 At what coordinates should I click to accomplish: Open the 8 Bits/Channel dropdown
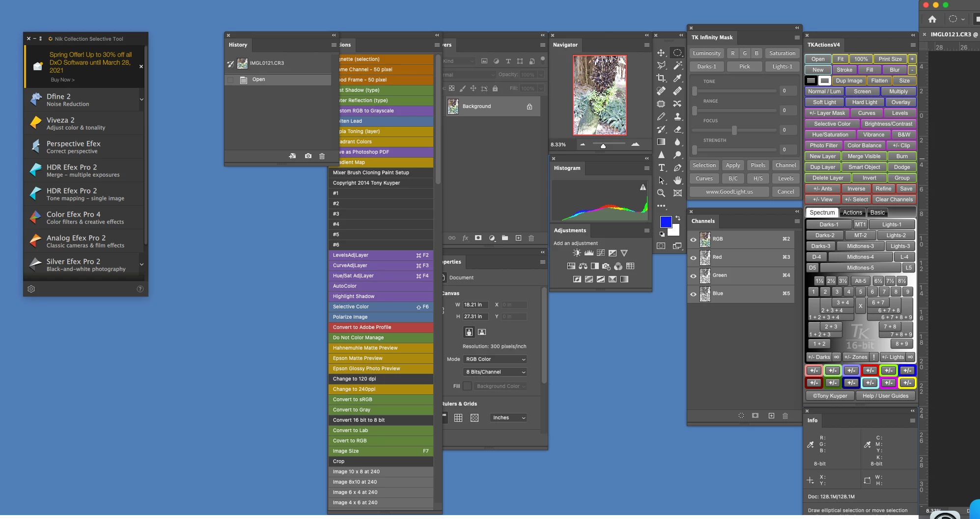click(x=495, y=372)
